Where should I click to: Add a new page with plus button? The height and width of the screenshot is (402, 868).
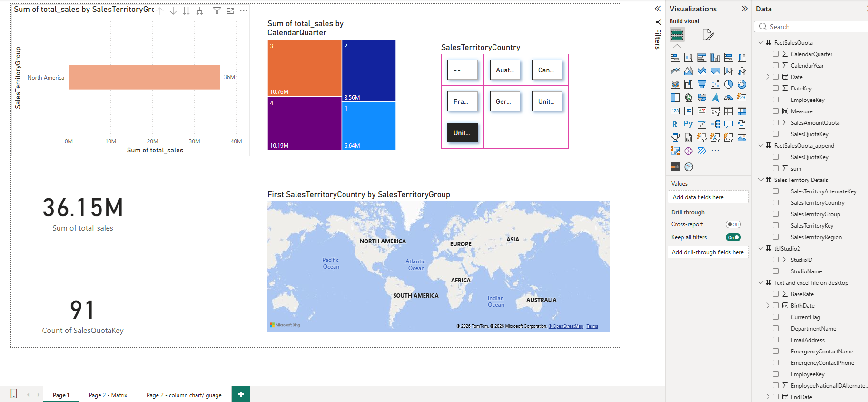pyautogui.click(x=241, y=394)
